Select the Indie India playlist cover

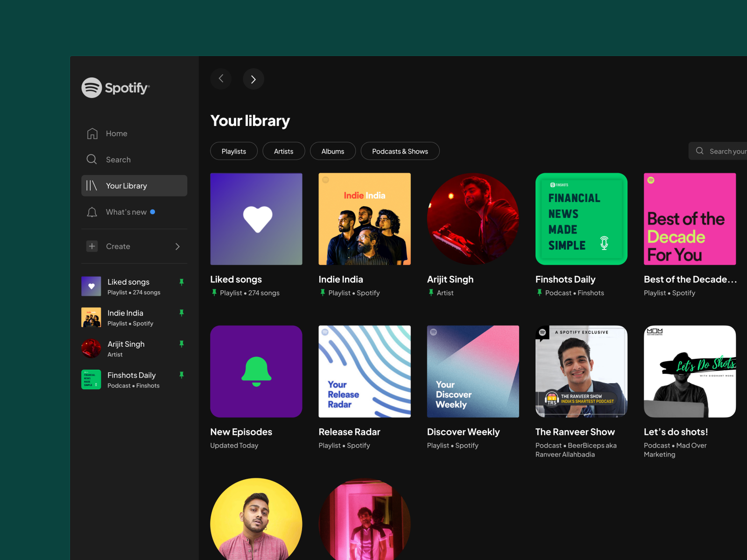click(x=365, y=219)
